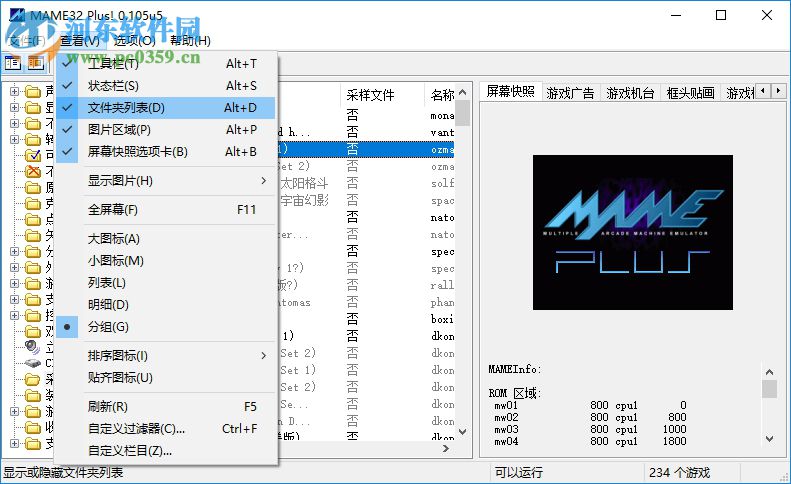The image size is (791, 484).
Task: Select the hard drive icon in folder tree
Action: click(33, 363)
